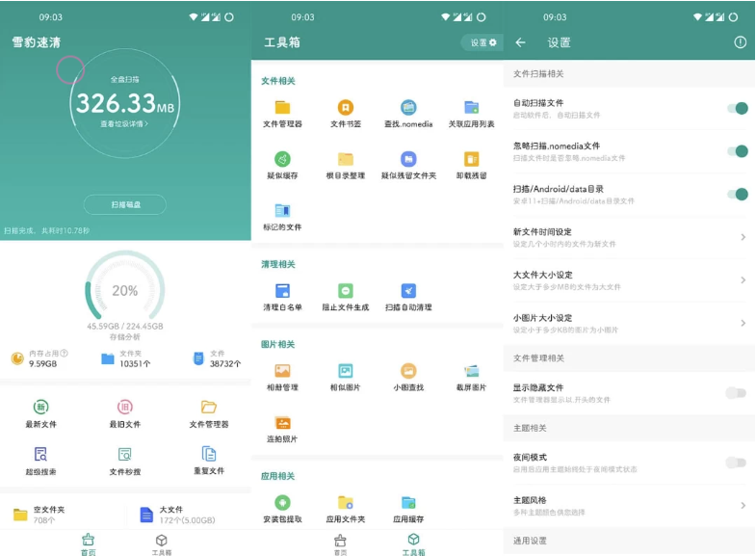Switch to 首页 tab from the 工具箱 screen
Screen dimensions: 756x556
pos(340,544)
